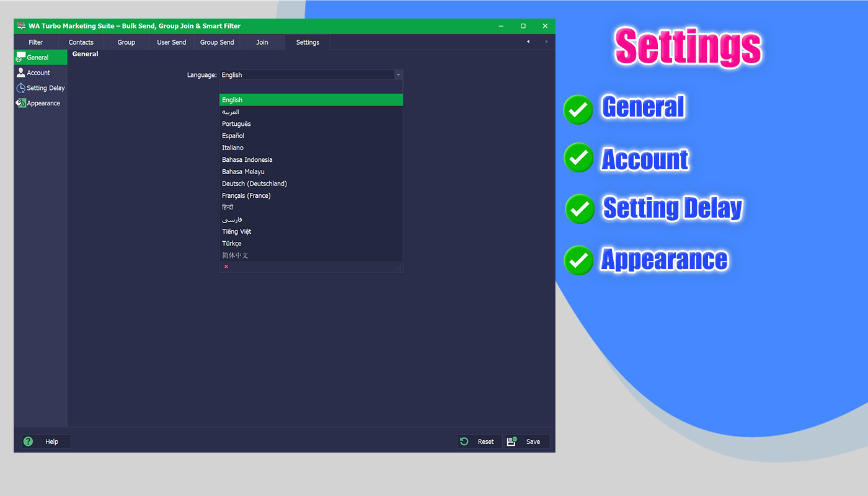Click the Save floppy disk icon
The image size is (868, 496).
pos(511,441)
